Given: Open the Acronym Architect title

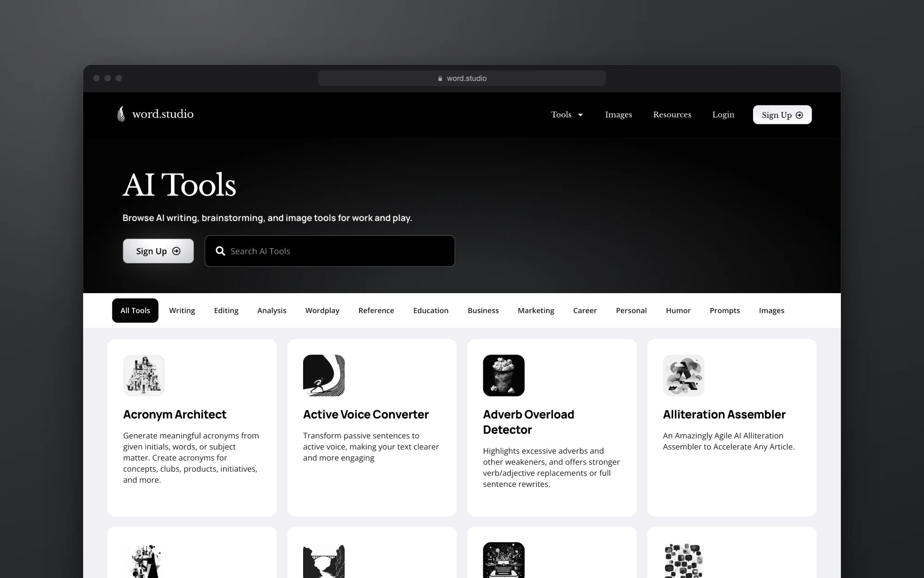Looking at the screenshot, I should click(x=175, y=415).
